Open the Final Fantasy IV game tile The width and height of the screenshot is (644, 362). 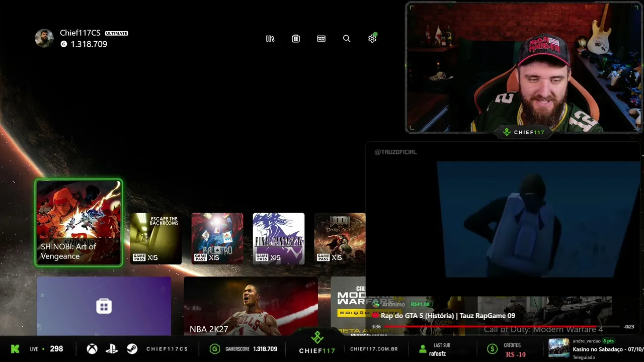pyautogui.click(x=279, y=238)
